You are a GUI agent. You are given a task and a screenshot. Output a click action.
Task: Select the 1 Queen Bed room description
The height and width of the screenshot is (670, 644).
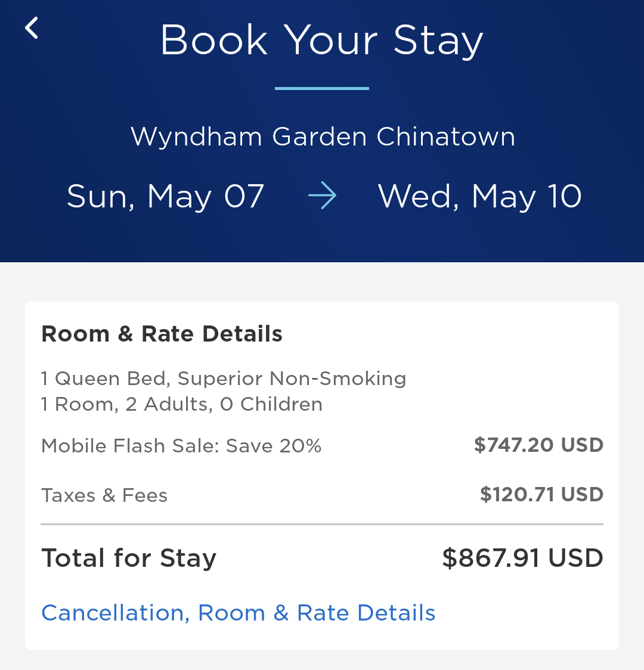tap(224, 379)
